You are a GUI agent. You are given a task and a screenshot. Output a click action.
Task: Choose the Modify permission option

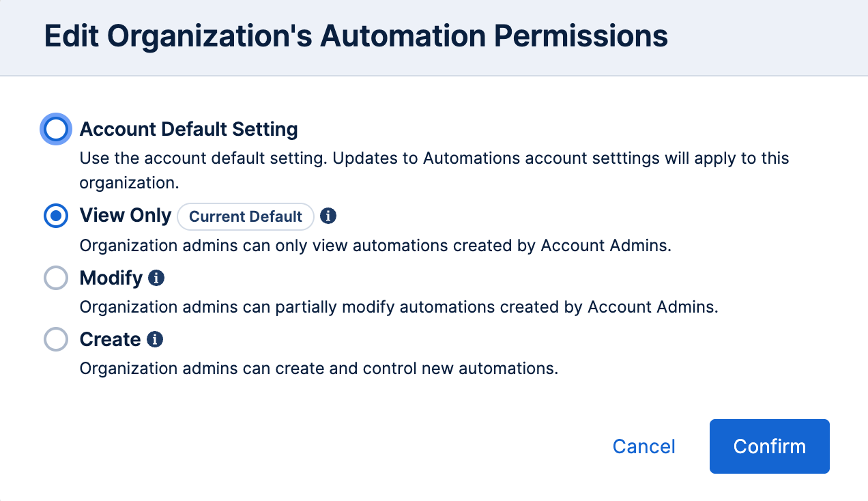(55, 278)
